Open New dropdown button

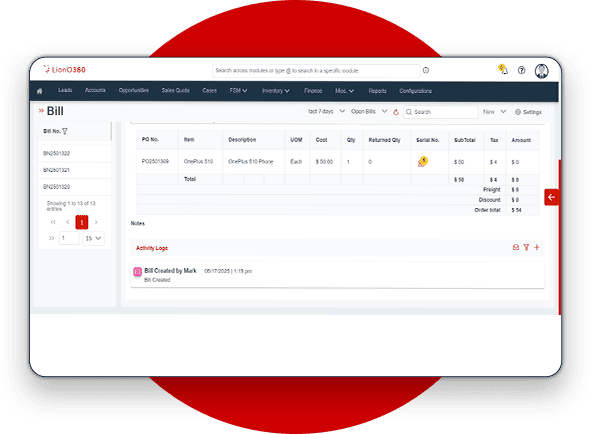tap(494, 112)
